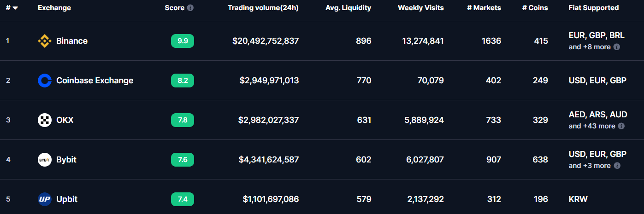Viewport: 644px width, 214px height.
Task: Click the OKX logo icon
Action: coord(44,120)
